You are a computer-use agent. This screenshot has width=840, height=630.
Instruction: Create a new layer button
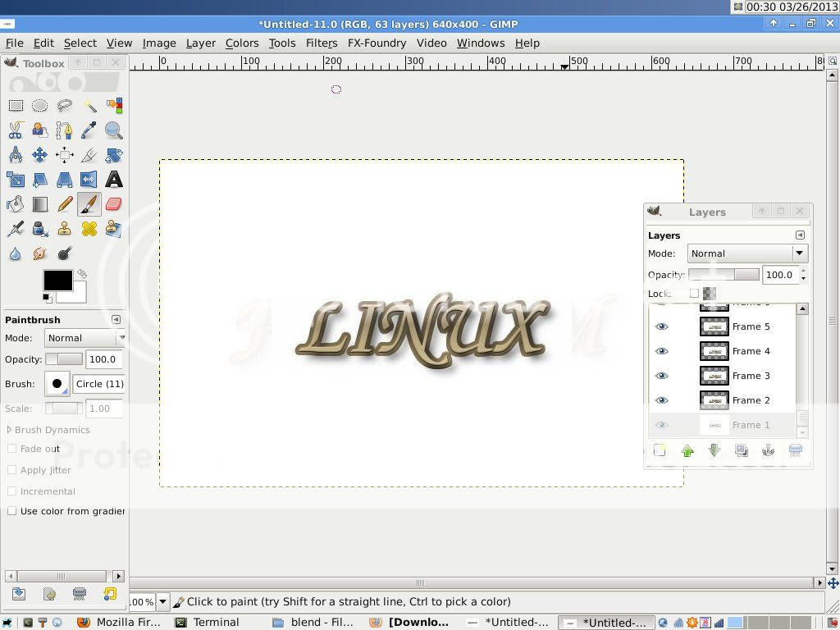(x=660, y=450)
